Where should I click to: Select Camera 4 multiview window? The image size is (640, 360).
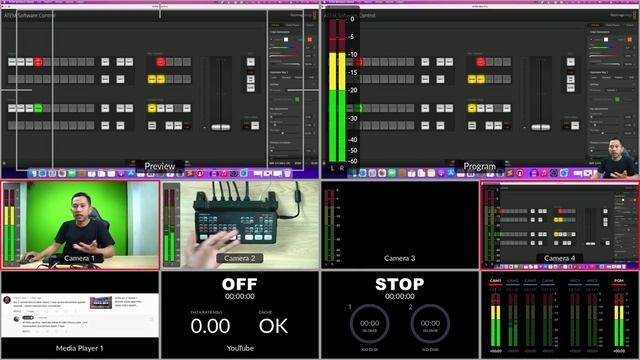coord(560,225)
